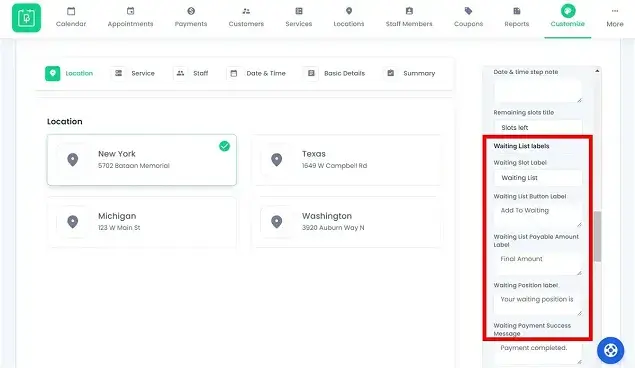Select the Washington location card

pos(346,222)
